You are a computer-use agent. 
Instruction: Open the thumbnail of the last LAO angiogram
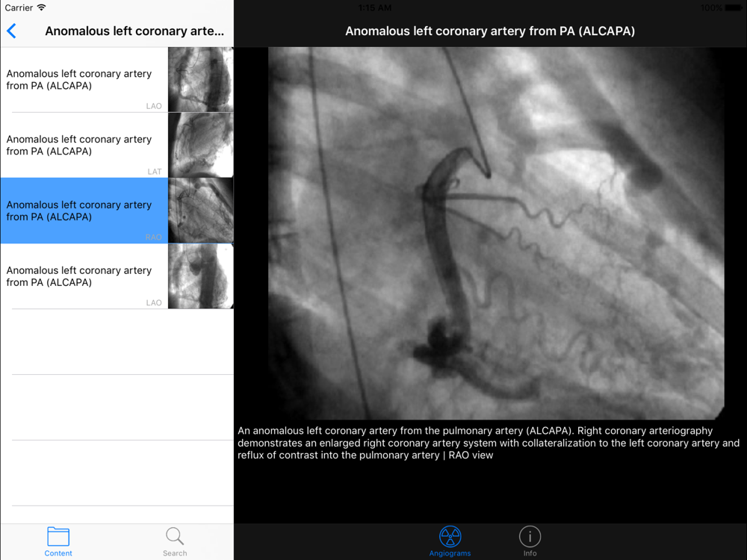200,276
